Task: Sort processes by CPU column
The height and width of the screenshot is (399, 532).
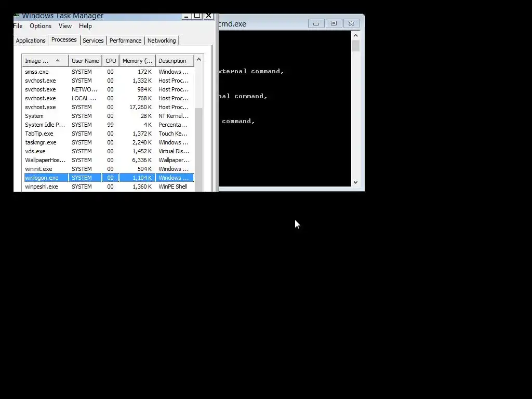Action: coord(111,61)
